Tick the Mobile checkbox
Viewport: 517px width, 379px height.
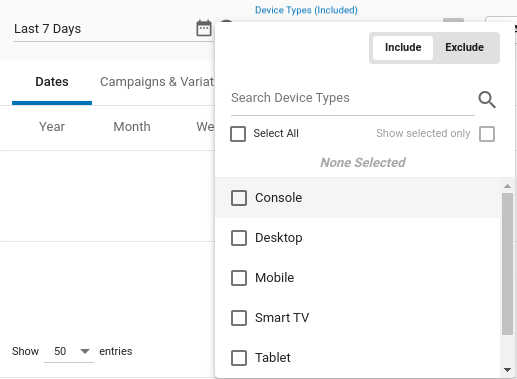pyautogui.click(x=239, y=278)
